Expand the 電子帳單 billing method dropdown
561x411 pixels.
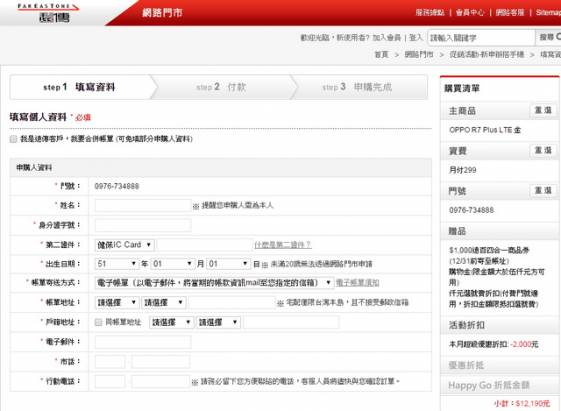tap(214, 283)
